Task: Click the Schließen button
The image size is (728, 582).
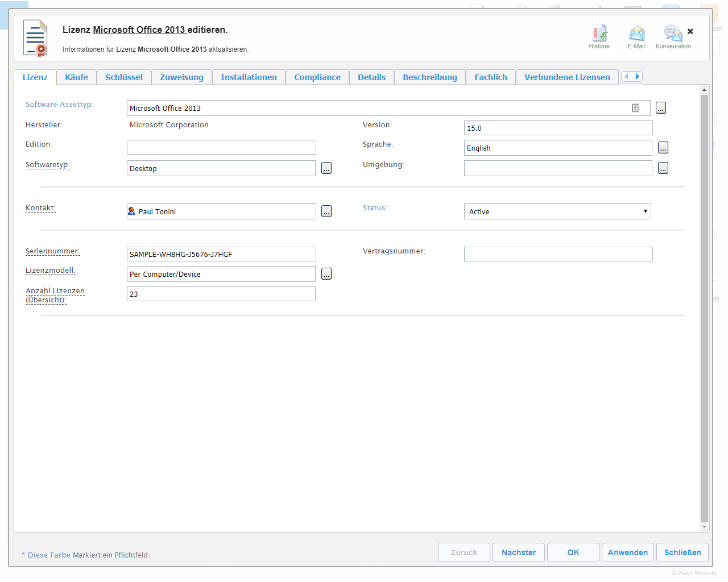Action: (x=682, y=552)
